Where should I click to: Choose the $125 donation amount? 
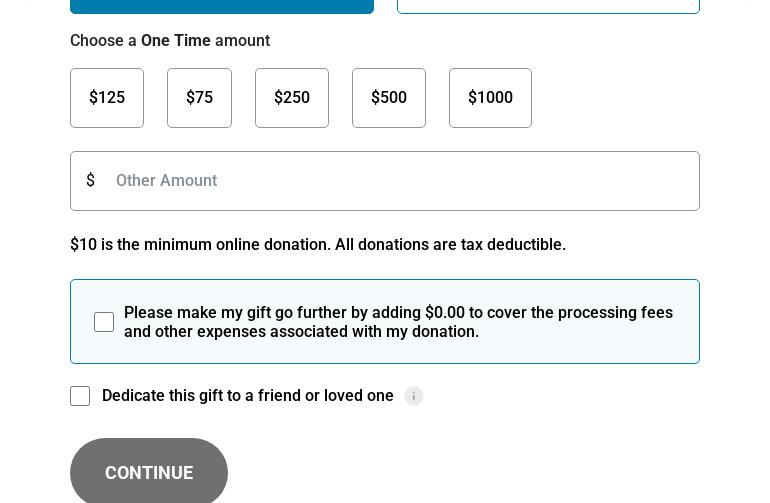click(x=107, y=98)
